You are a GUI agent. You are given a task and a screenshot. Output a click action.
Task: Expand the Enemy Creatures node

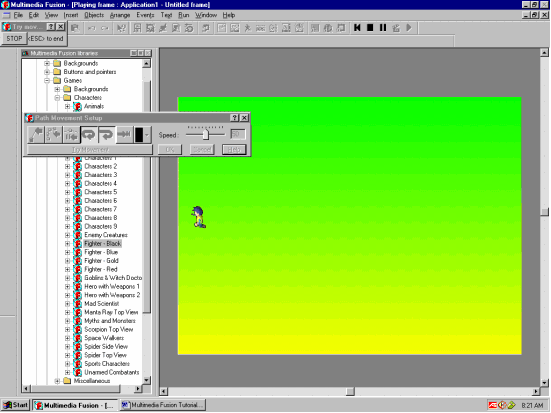pyautogui.click(x=67, y=235)
